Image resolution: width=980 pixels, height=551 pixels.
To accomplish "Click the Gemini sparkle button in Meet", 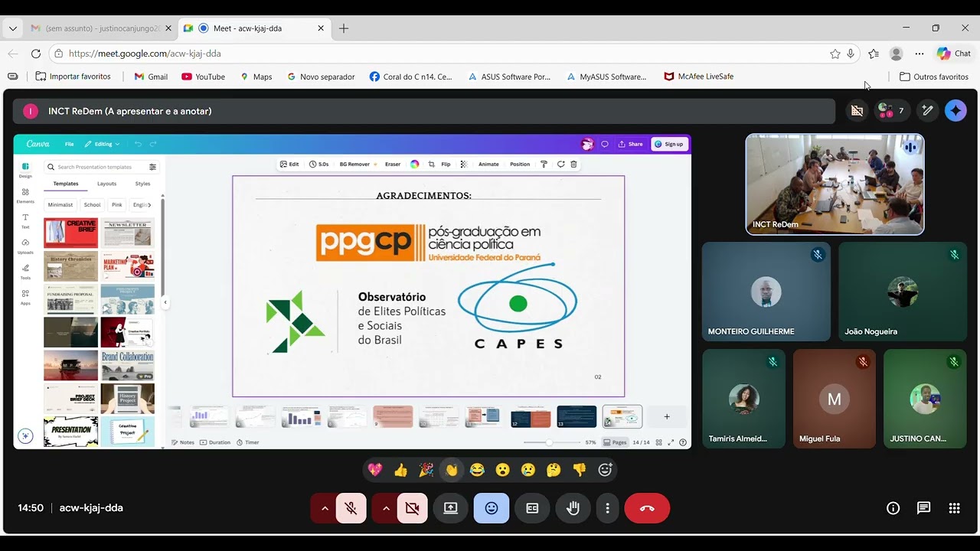I will pos(955,111).
